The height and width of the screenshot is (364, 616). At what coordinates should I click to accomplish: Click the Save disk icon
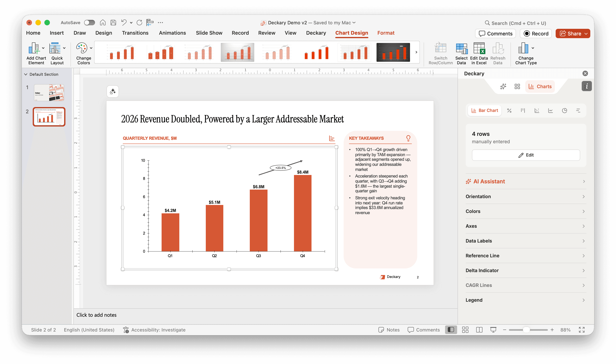coord(113,23)
